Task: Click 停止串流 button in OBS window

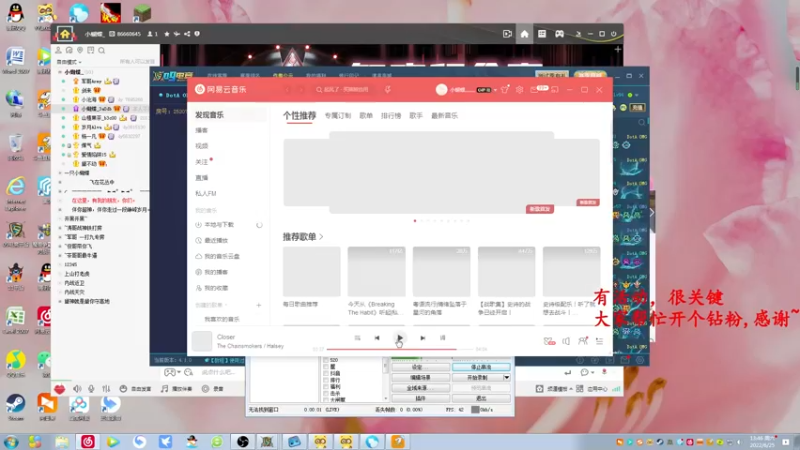Action: pyautogui.click(x=481, y=367)
